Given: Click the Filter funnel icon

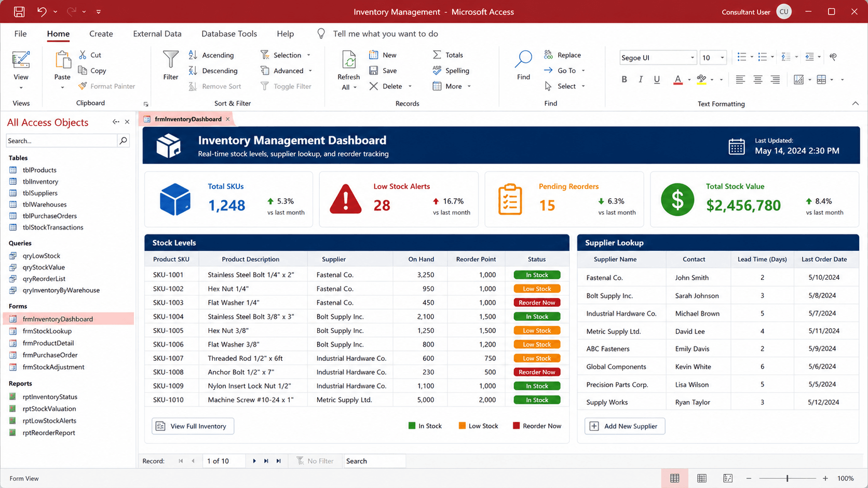Looking at the screenshot, I should point(170,59).
